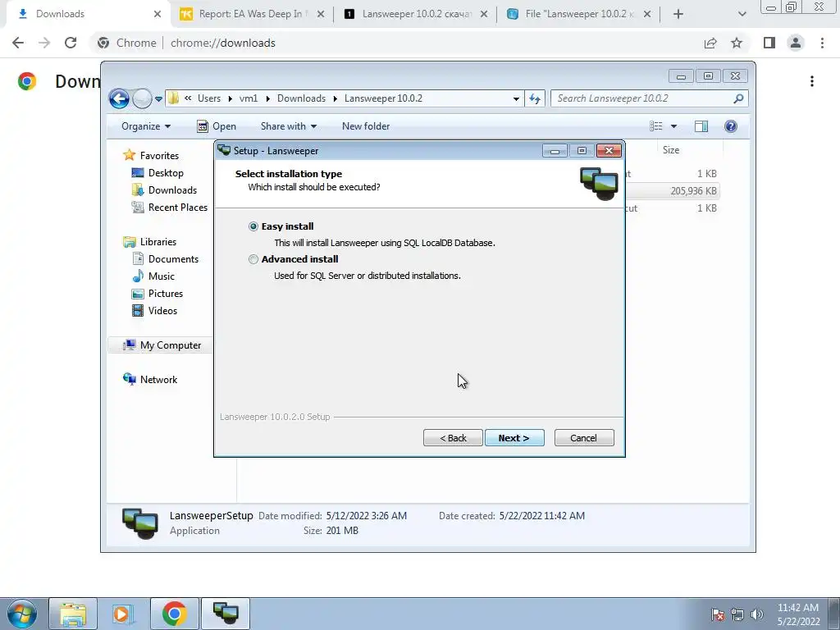This screenshot has width=840, height=630.
Task: Click in the Search Lansweeper 10.0.2 field
Action: click(x=641, y=98)
